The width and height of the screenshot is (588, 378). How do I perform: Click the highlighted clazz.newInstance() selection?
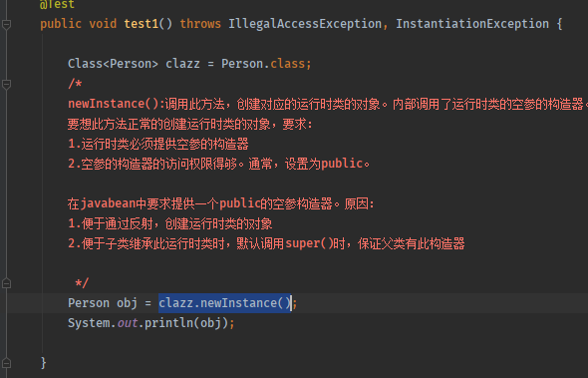coord(224,303)
